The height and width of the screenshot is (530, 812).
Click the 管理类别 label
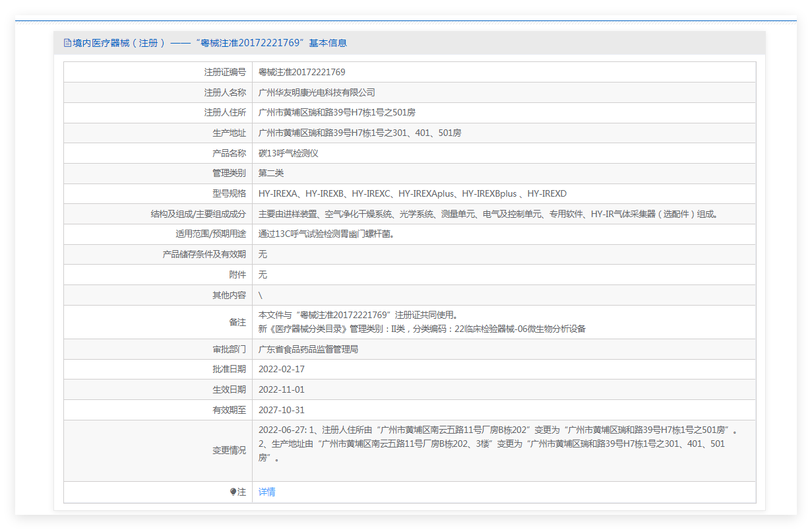coord(229,173)
